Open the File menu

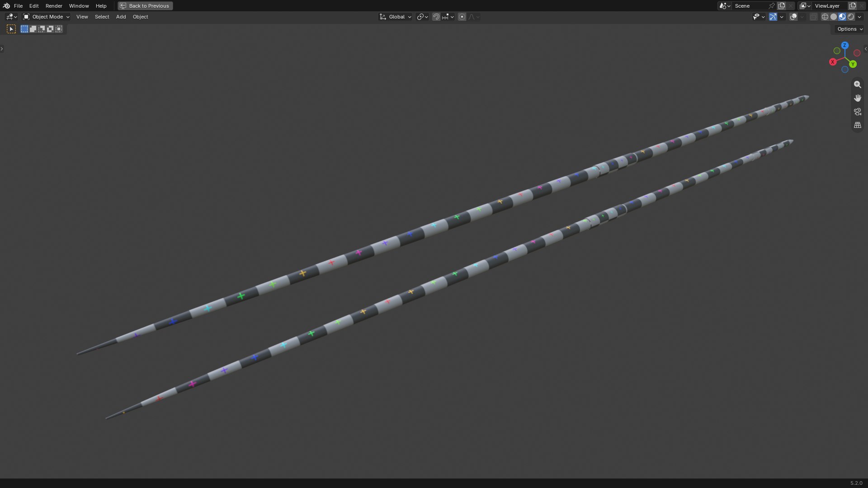18,6
